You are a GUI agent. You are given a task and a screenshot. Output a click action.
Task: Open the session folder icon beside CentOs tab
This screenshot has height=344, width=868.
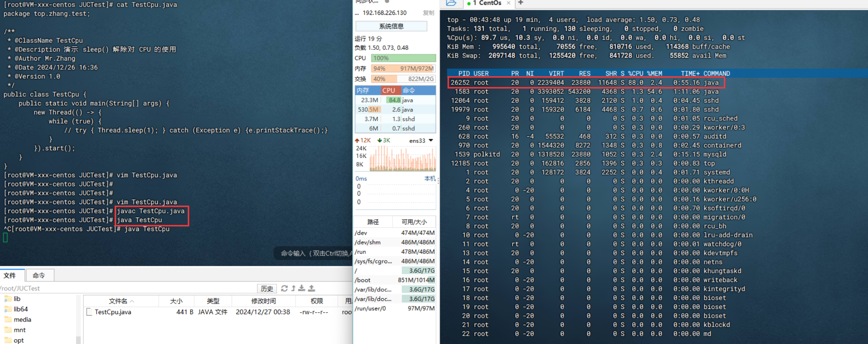click(x=451, y=3)
